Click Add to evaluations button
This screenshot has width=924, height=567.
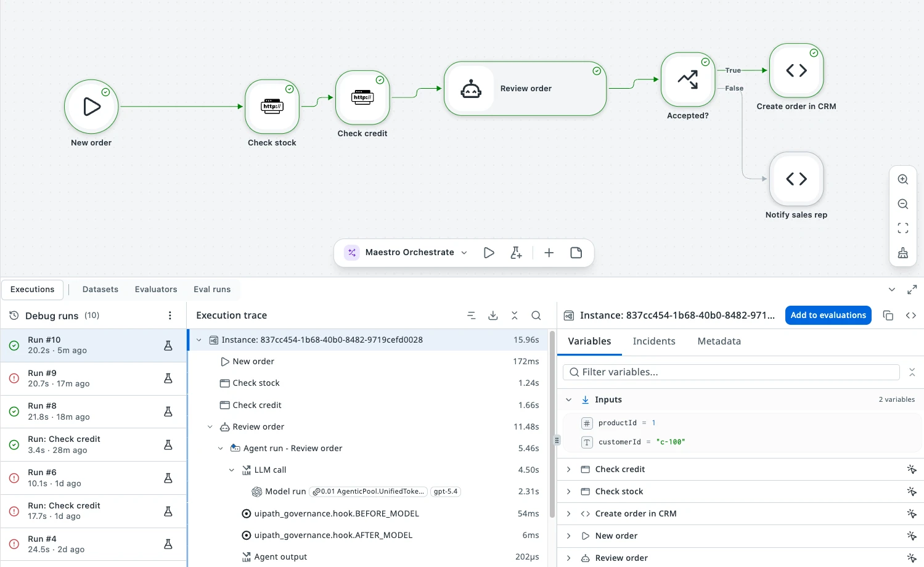click(x=828, y=316)
